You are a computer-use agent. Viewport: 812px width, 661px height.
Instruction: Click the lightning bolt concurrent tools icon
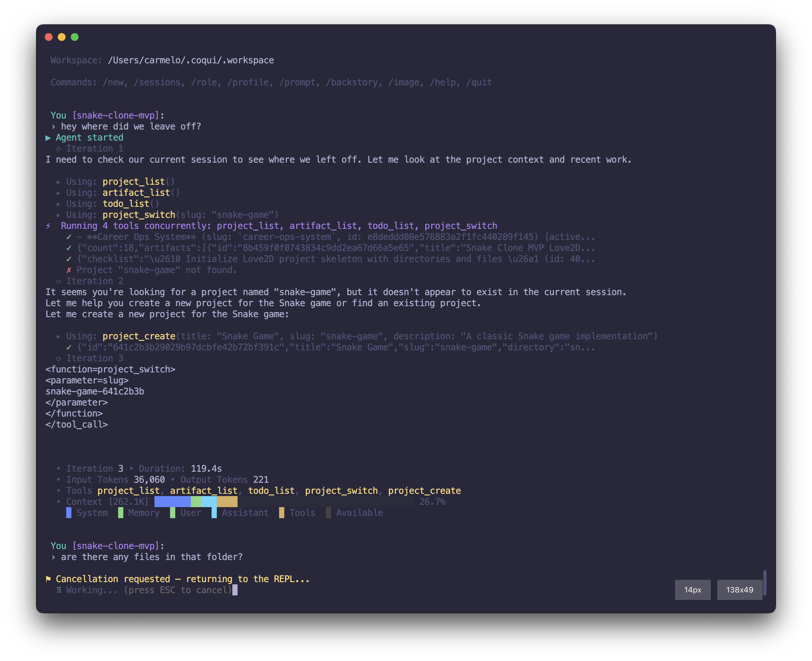tap(48, 226)
